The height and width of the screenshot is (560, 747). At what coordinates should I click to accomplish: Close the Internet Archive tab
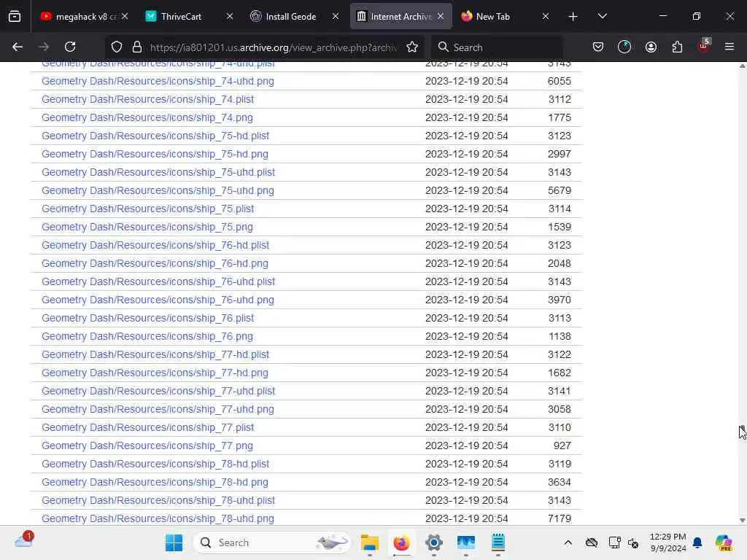tap(441, 17)
